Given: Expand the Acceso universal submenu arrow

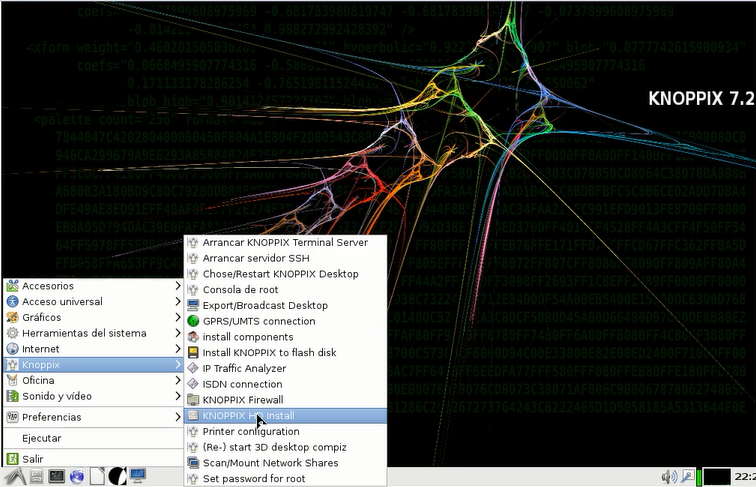Looking at the screenshot, I should pos(178,301).
